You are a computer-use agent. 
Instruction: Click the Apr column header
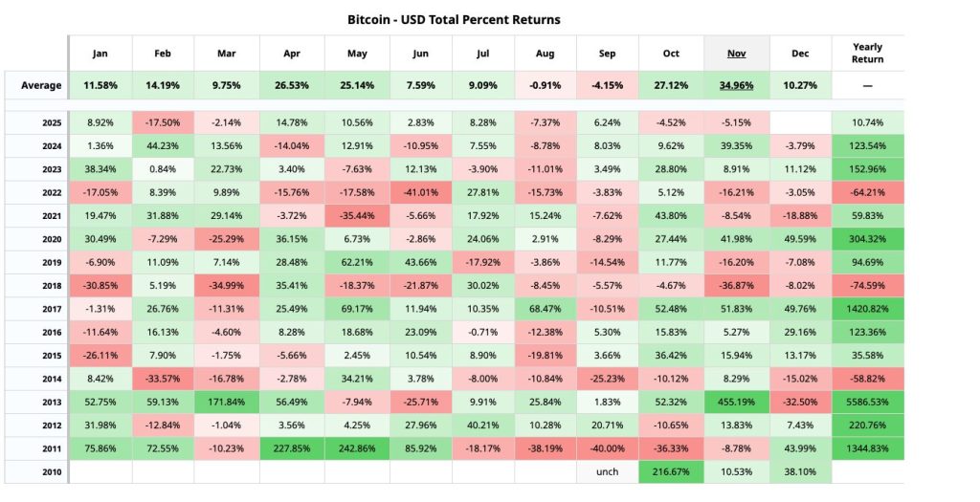291,54
